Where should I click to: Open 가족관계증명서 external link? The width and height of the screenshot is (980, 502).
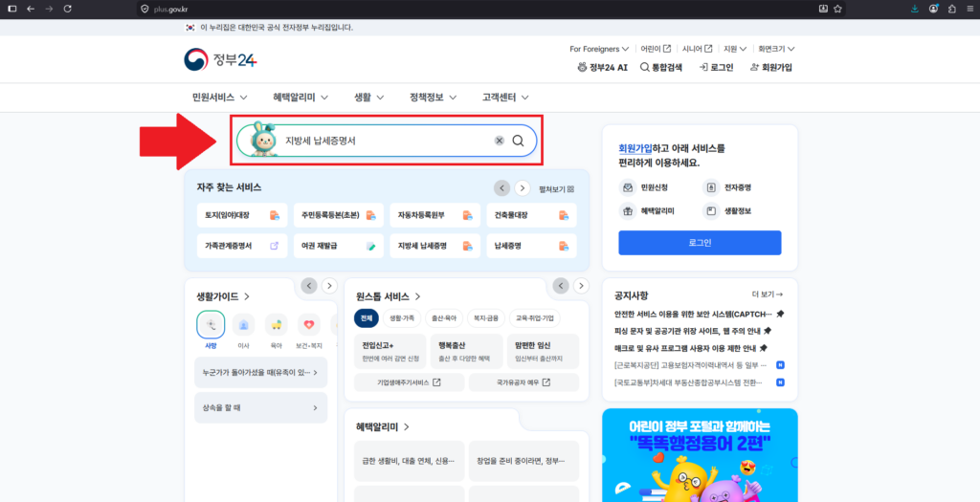click(242, 246)
